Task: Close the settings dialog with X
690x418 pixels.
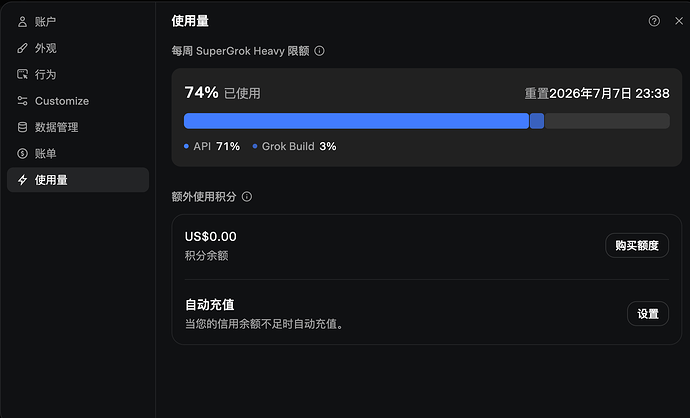Action: pyautogui.click(x=679, y=21)
